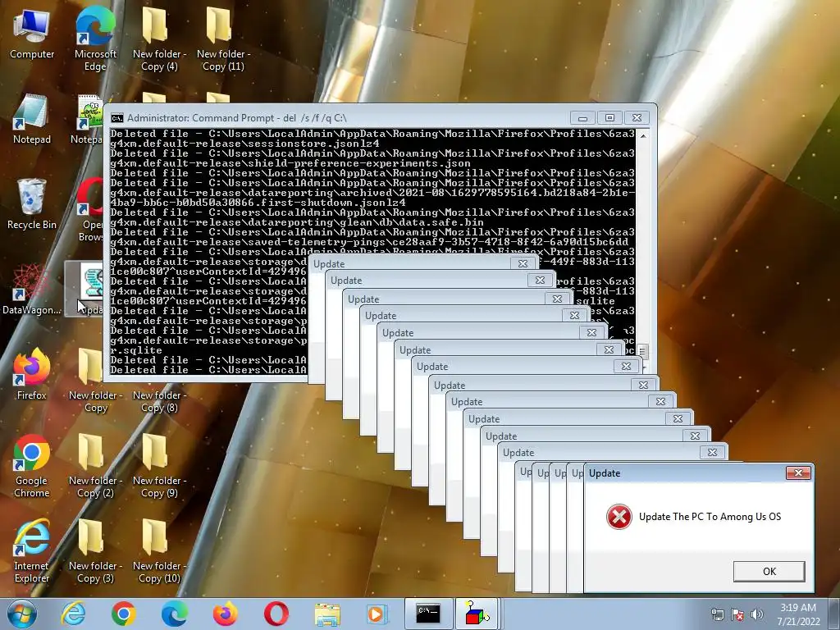Open Firefox from the taskbar
Image resolution: width=840 pixels, height=630 pixels.
tap(225, 614)
